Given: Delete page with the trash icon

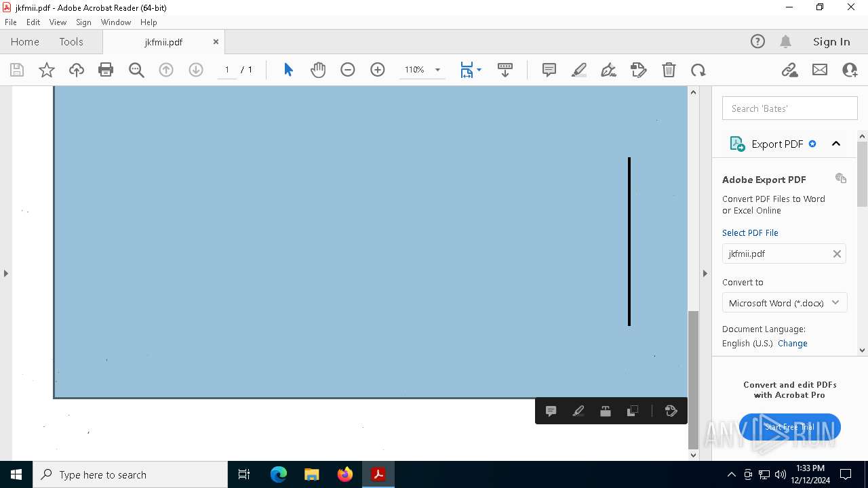Looking at the screenshot, I should point(669,70).
